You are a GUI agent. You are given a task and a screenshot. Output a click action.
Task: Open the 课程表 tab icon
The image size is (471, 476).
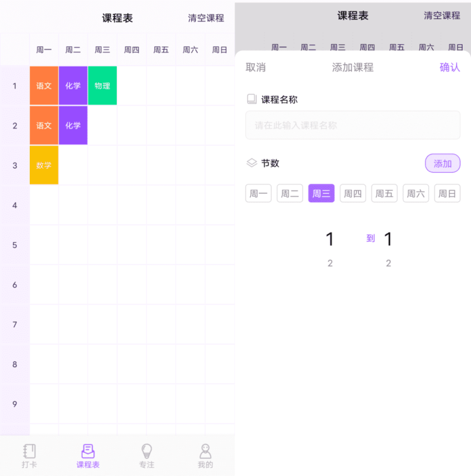pyautogui.click(x=88, y=452)
